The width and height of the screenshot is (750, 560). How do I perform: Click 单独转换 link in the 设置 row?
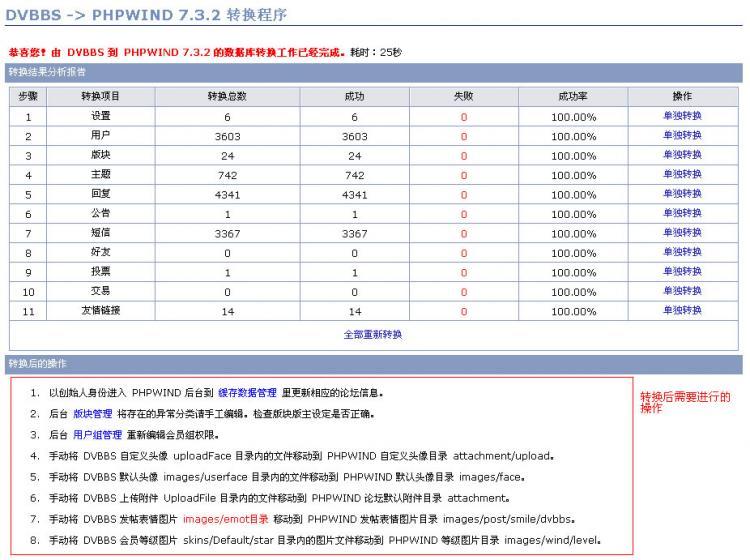click(x=682, y=116)
